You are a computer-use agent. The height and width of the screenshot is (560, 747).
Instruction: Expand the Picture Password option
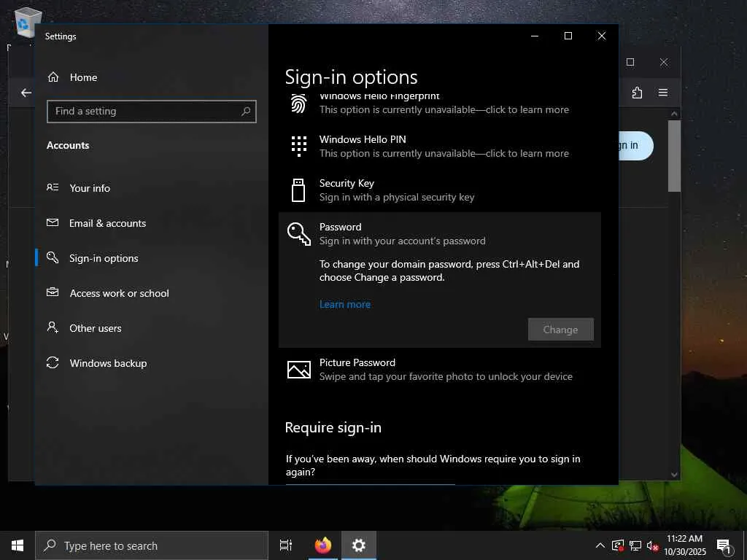click(439, 370)
